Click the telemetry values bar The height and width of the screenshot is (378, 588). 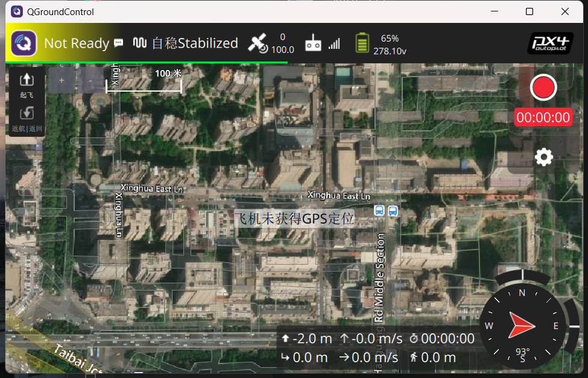click(377, 348)
